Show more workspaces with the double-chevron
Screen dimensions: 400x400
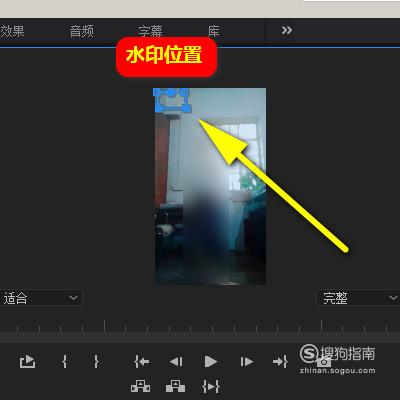point(287,30)
